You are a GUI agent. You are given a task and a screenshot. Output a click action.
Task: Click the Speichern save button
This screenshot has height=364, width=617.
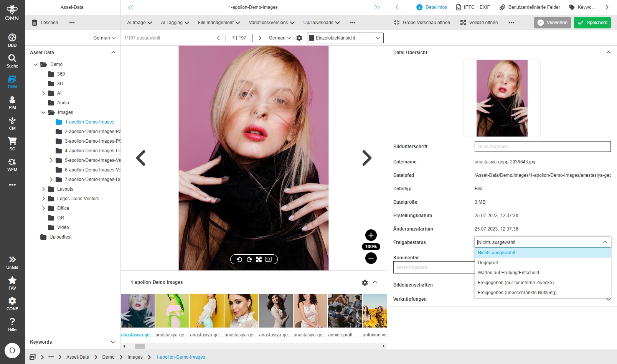coord(592,23)
